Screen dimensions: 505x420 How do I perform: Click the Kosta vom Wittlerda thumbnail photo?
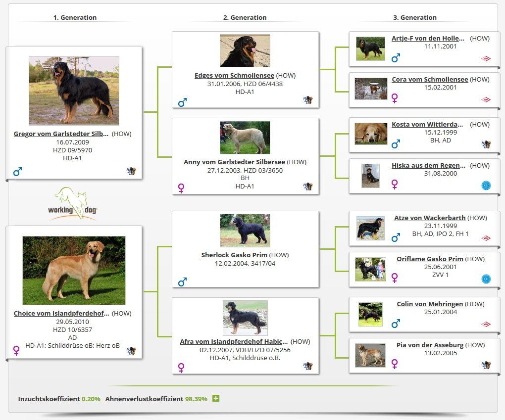(x=371, y=134)
